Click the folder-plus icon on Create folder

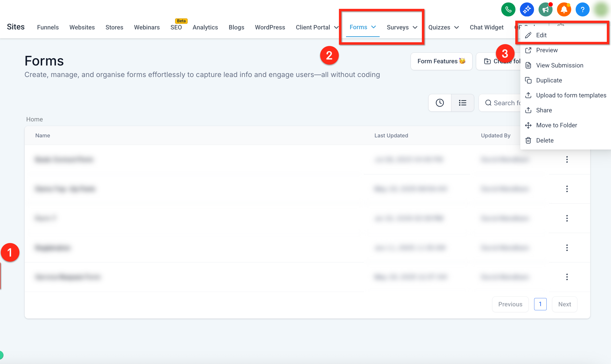(487, 61)
